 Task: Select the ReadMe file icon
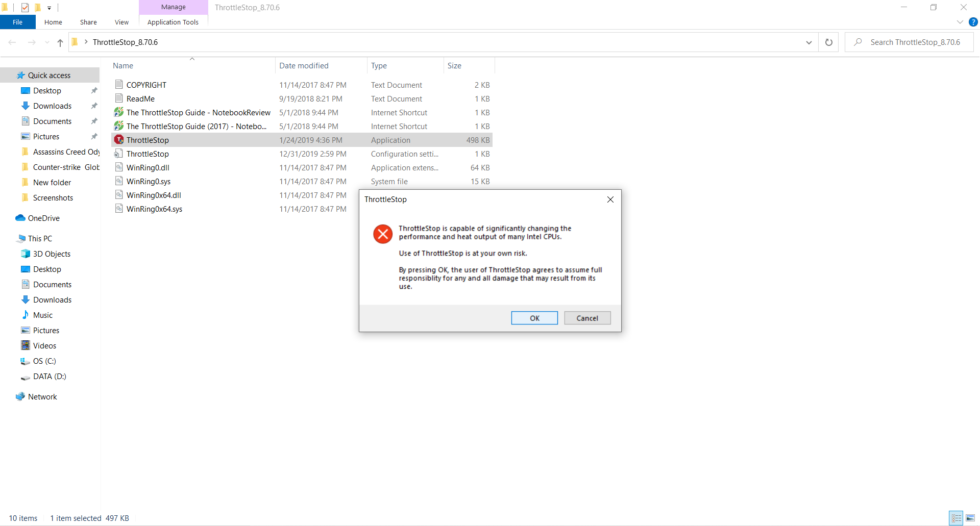coord(119,98)
